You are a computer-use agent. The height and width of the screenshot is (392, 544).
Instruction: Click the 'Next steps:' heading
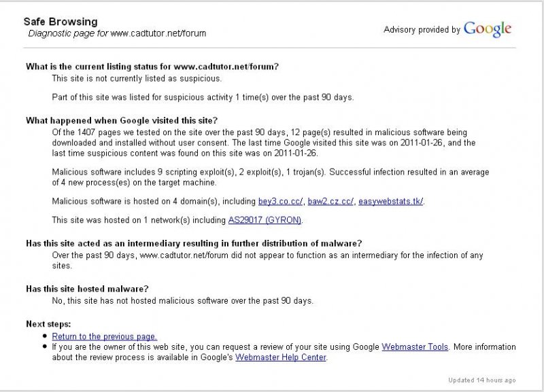[48, 324]
